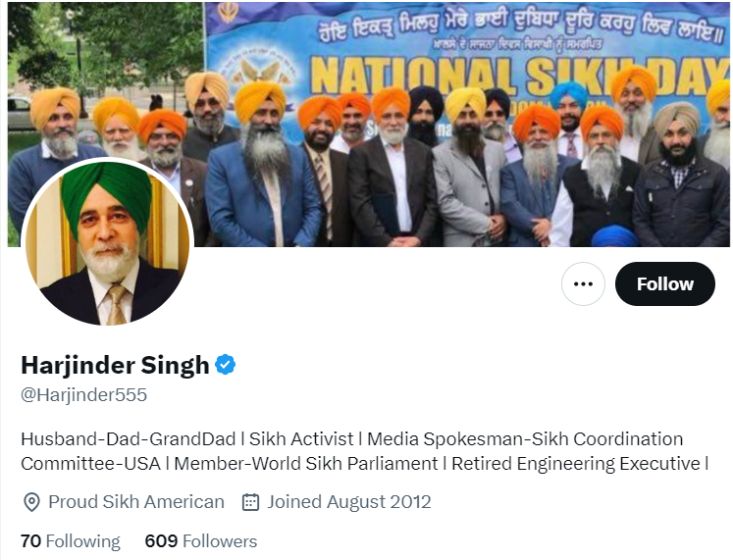Viewport: 733px width, 560px height.
Task: Click the yellow NATIONAL SIKH DAY banner text
Action: 519,76
